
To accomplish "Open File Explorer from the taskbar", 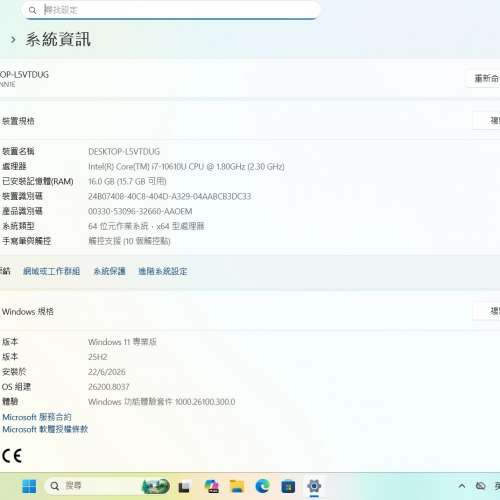I will click(x=237, y=487).
